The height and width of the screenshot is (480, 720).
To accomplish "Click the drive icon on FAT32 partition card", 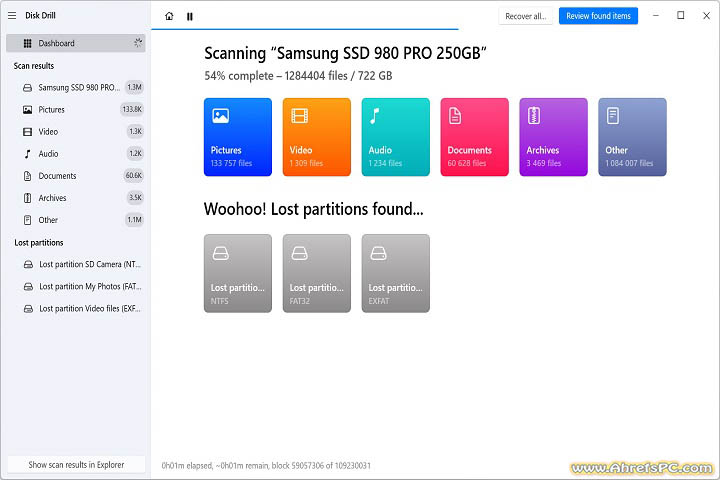I will 299,253.
